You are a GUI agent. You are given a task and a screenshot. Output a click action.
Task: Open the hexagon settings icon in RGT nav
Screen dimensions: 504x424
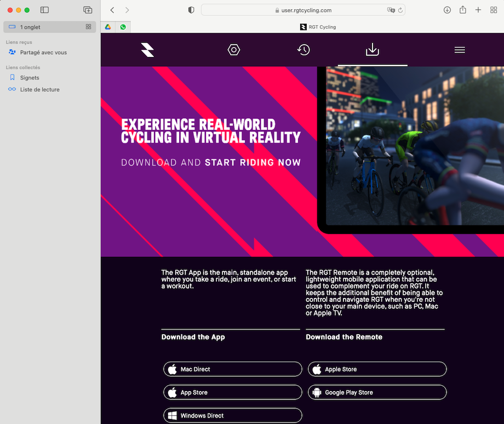point(234,50)
